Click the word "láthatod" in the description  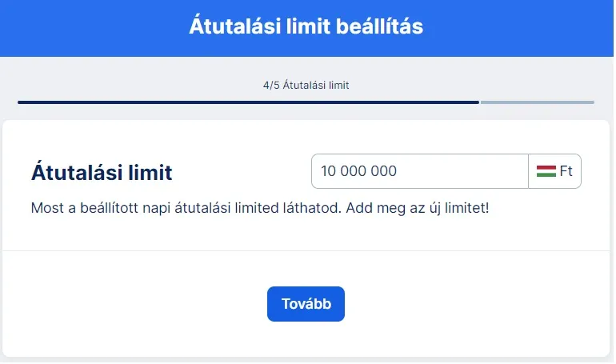(316, 208)
